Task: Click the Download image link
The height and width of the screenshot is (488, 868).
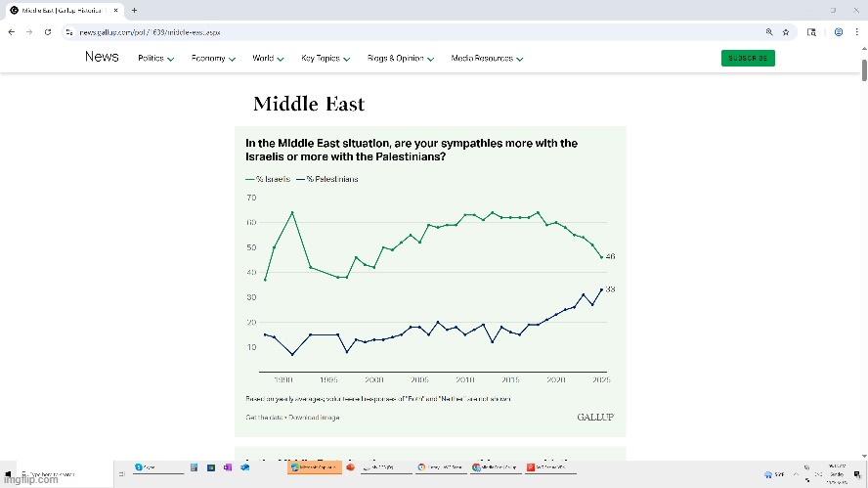Action: (x=314, y=418)
